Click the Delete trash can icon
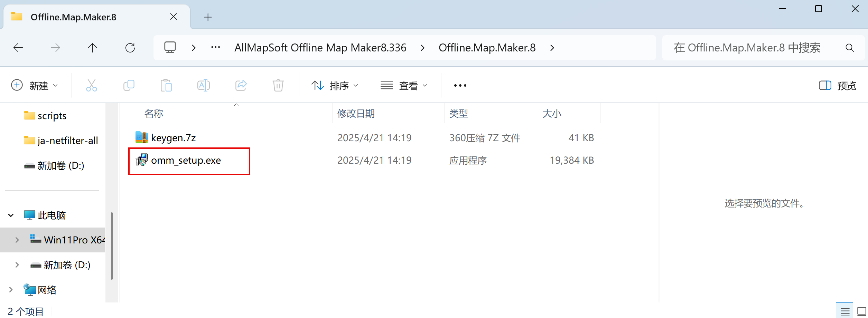This screenshot has height=318, width=868. point(278,85)
